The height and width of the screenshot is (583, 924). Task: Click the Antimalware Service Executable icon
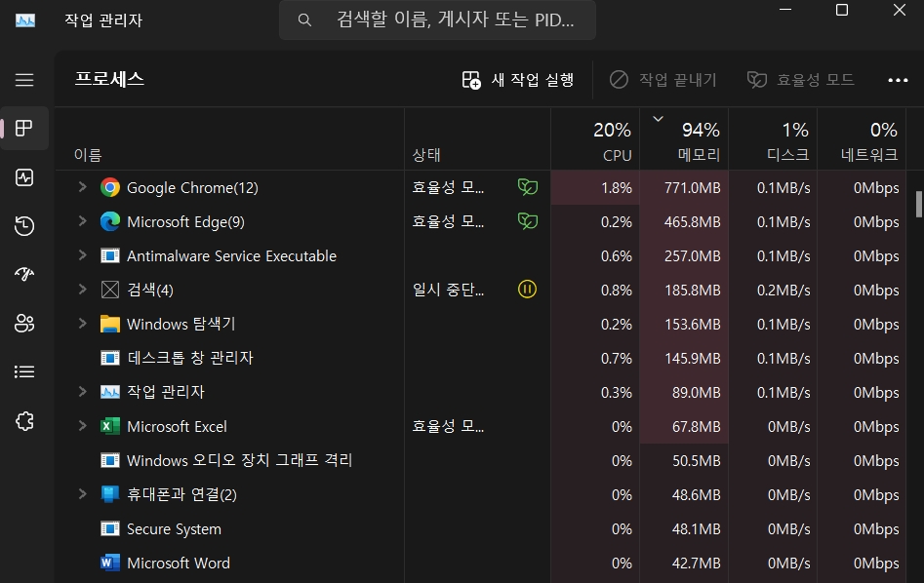click(x=109, y=256)
